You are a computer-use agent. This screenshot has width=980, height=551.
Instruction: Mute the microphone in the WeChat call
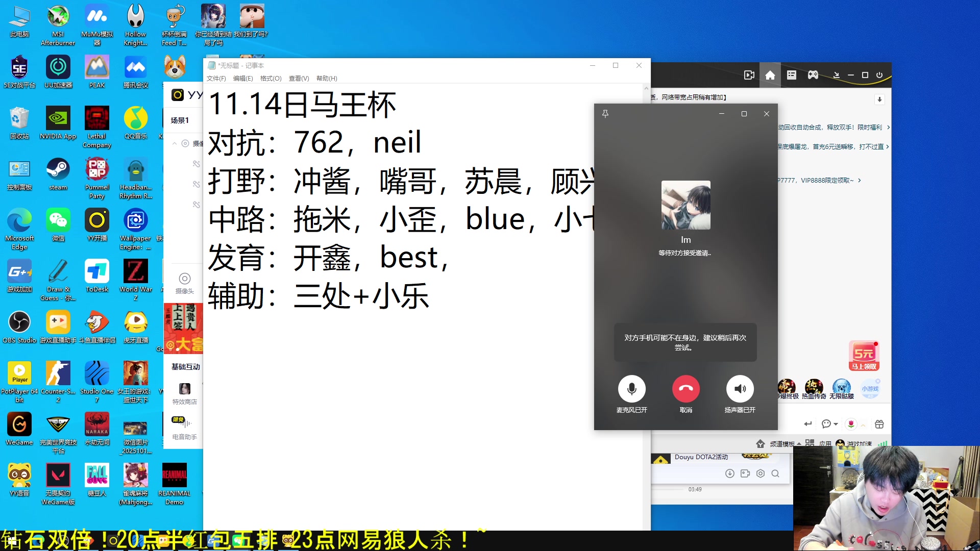point(632,389)
